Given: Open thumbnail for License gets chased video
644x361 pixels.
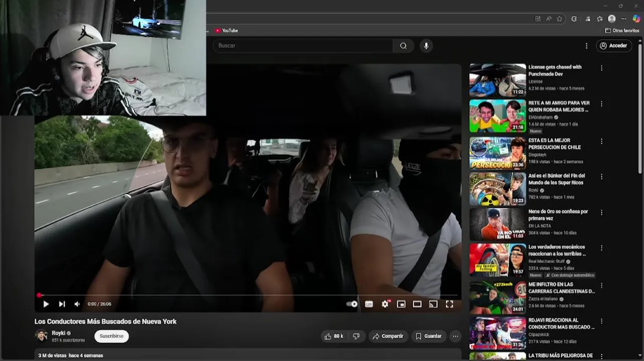Looking at the screenshot, I should pos(498,80).
